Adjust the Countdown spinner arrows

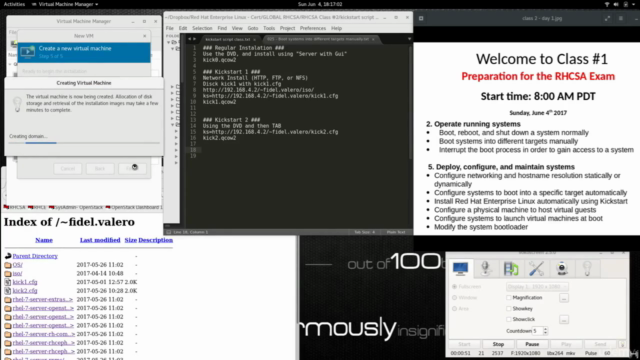pyautogui.click(x=545, y=331)
